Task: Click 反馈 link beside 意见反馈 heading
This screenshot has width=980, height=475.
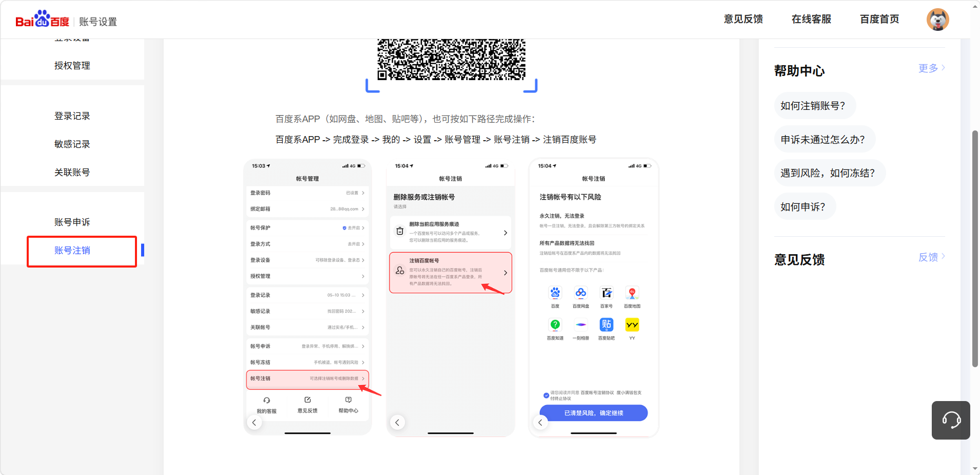Action: (x=931, y=257)
